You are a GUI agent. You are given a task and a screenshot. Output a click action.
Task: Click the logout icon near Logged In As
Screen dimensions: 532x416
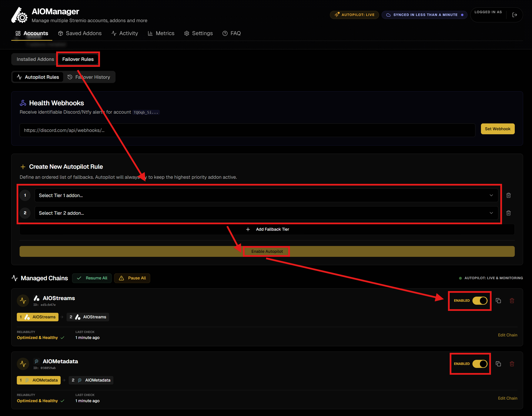click(x=515, y=15)
